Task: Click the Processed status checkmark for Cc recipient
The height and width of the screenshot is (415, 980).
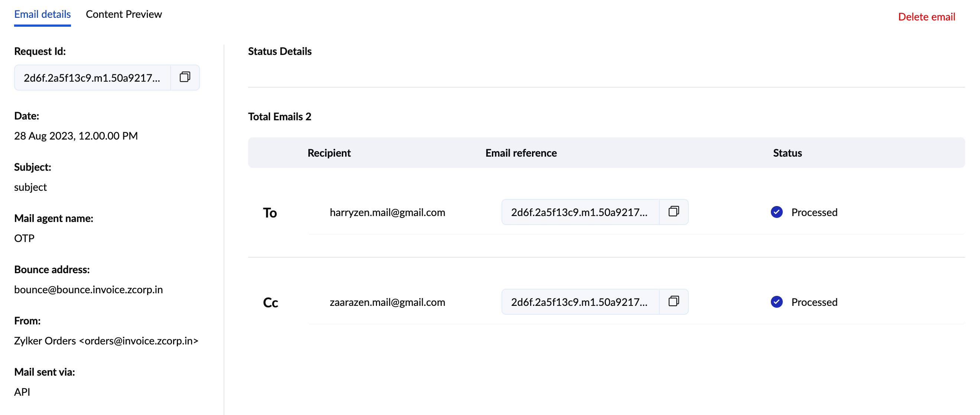Action: pyautogui.click(x=776, y=302)
